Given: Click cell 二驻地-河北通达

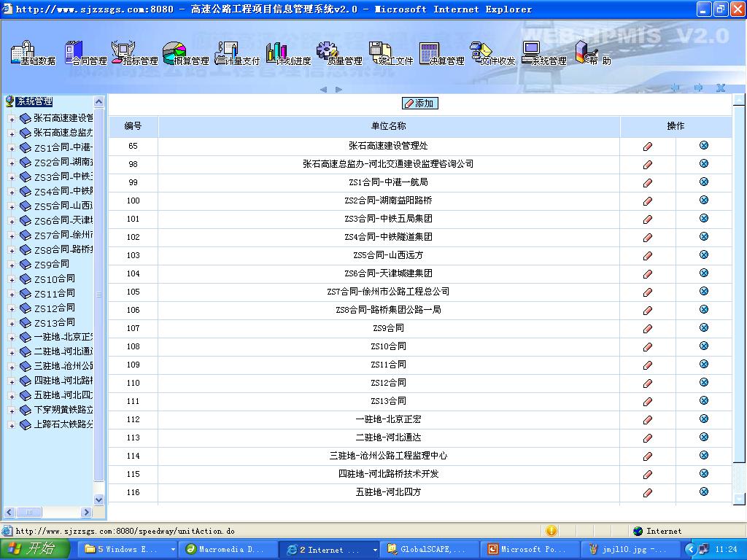Looking at the screenshot, I should 389,437.
